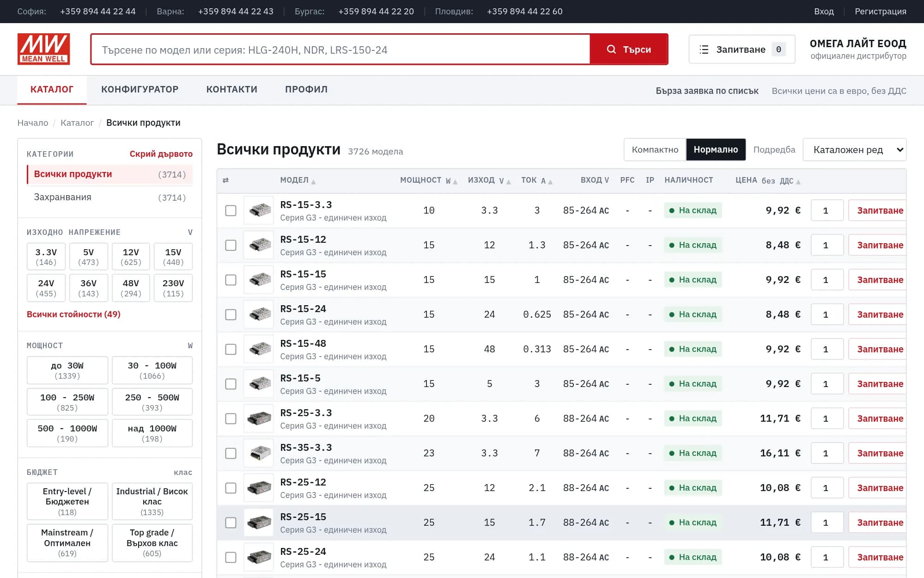Tick the checkbox for RS-15-5
The height and width of the screenshot is (578, 924).
coord(231,384)
